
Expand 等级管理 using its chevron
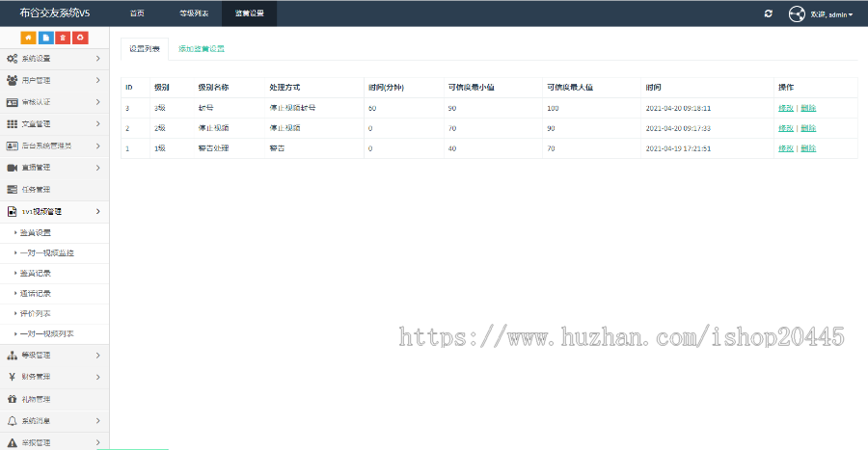point(98,355)
